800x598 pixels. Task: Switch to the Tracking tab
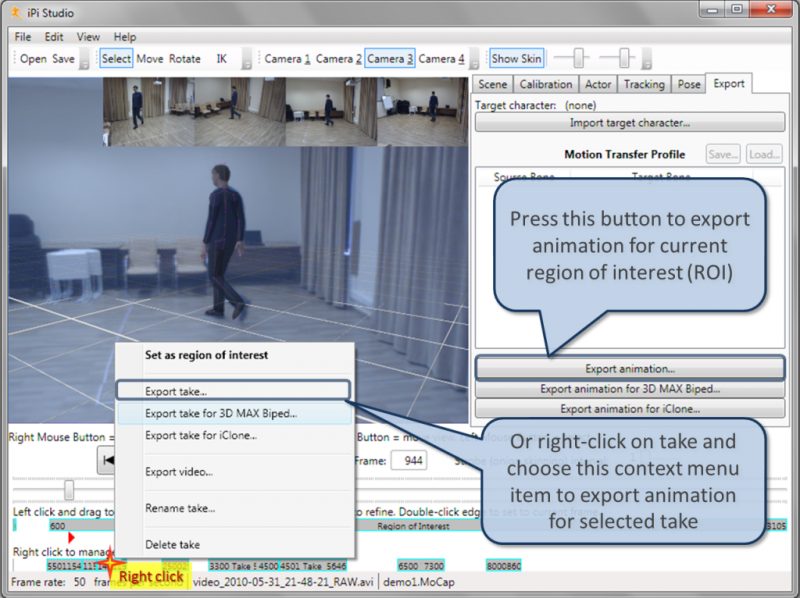[x=644, y=84]
